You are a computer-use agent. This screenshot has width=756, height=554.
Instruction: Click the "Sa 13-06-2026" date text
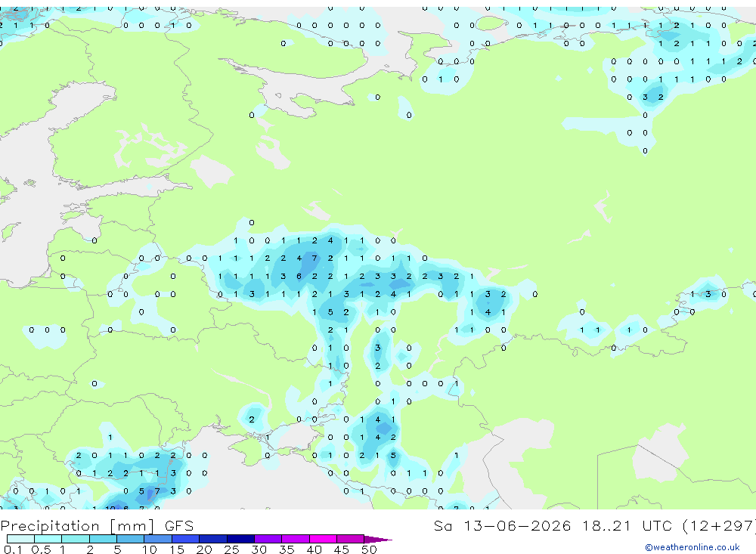502,525
